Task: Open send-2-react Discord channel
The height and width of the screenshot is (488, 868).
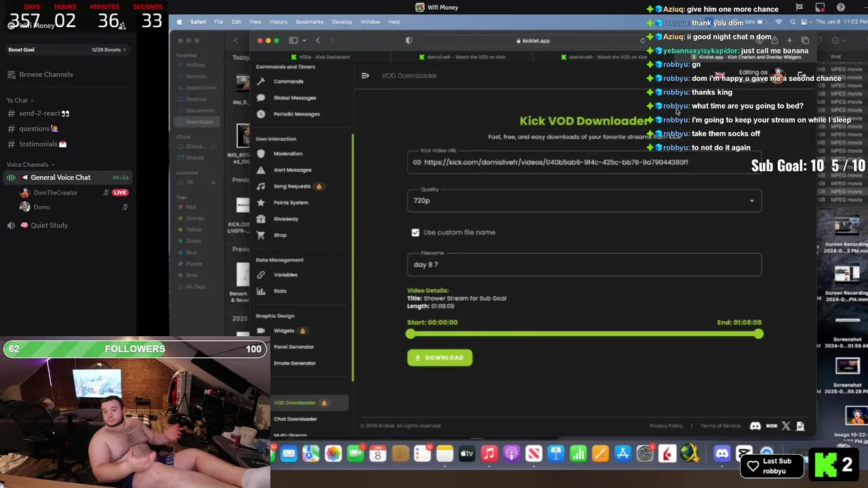Action: tap(45, 114)
